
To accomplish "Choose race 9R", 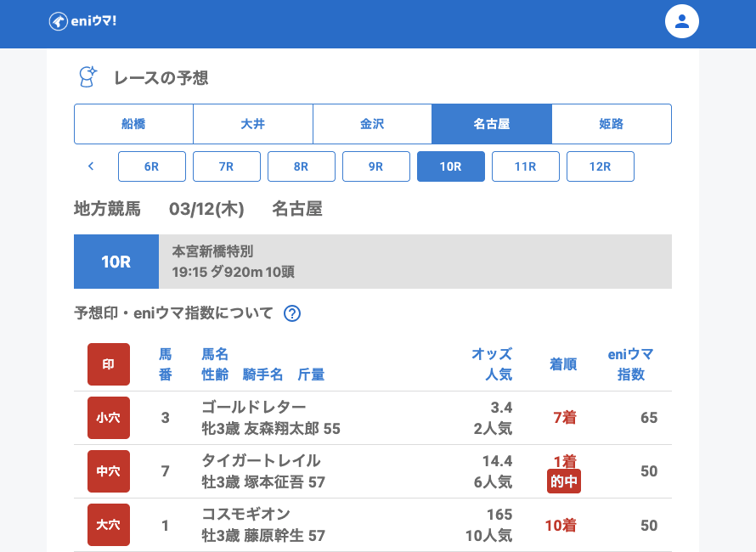I will tap(376, 166).
